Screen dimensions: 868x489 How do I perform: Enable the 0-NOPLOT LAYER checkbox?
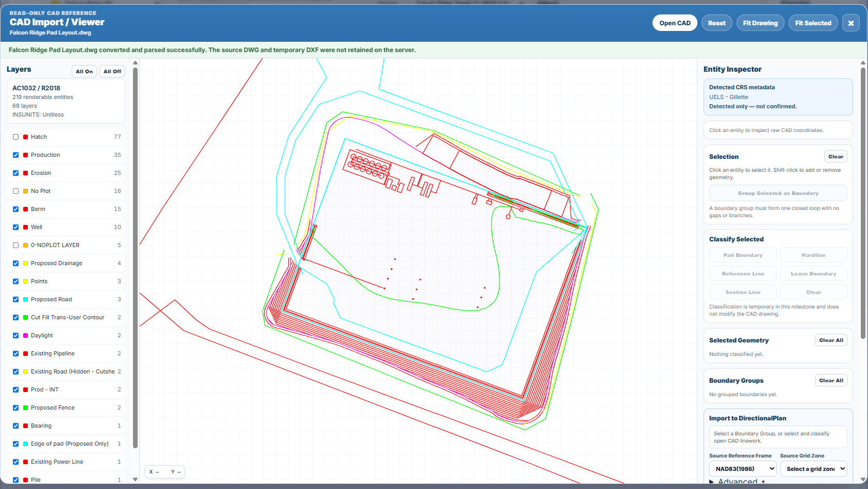(x=15, y=245)
